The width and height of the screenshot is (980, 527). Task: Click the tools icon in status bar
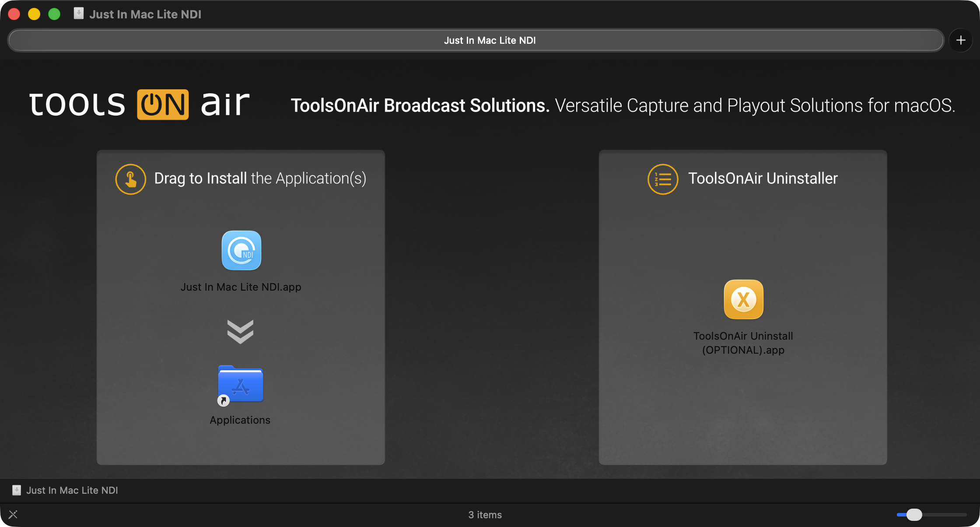(13, 514)
